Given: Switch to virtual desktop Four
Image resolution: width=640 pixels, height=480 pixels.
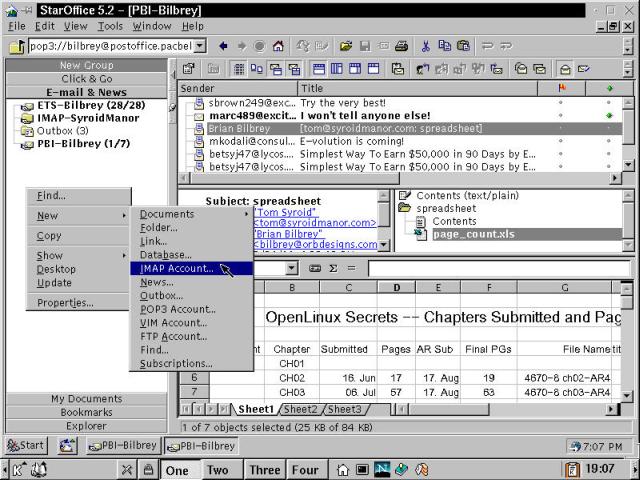Looking at the screenshot, I should 305,469.
